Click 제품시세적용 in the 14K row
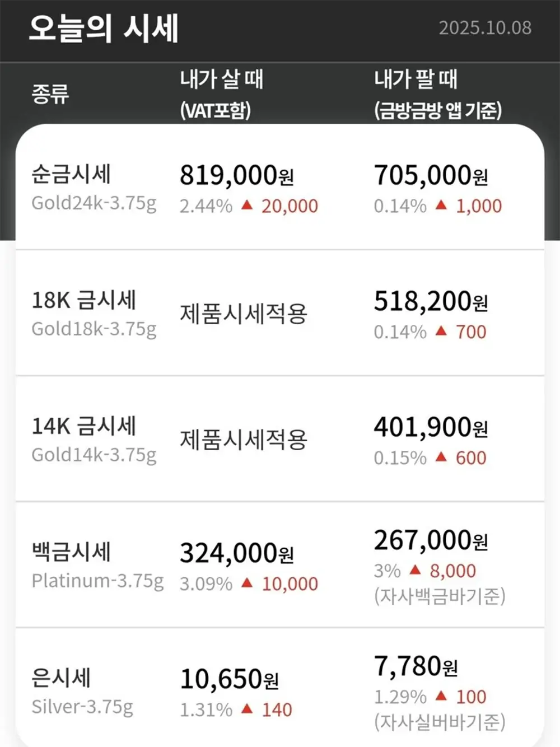 (x=244, y=440)
